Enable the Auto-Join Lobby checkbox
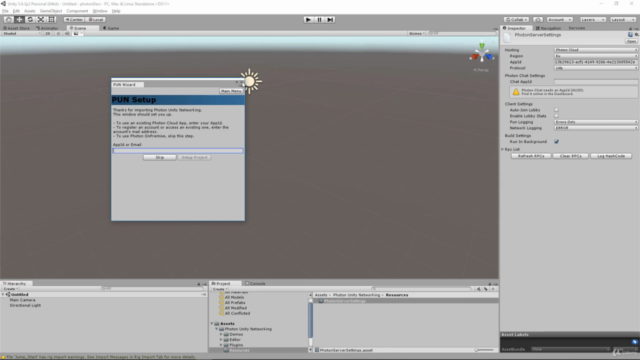This screenshot has width=640, height=360. coord(556,110)
